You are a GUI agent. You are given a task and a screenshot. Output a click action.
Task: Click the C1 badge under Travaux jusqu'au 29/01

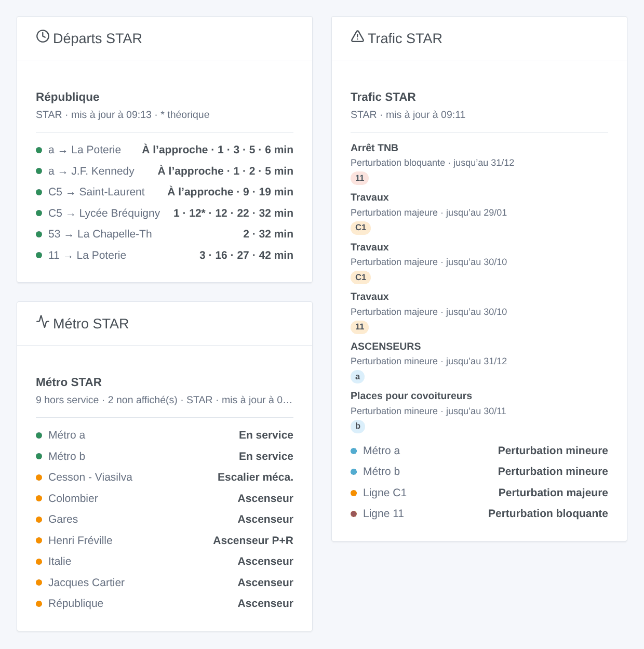point(360,228)
